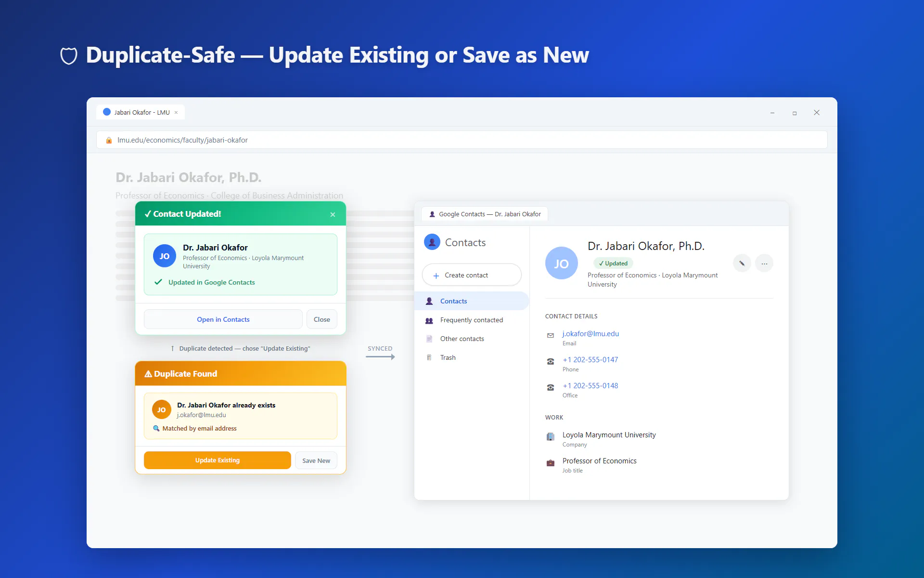Click the green Updated status badge
Screen dimensions: 924x578
click(613, 263)
